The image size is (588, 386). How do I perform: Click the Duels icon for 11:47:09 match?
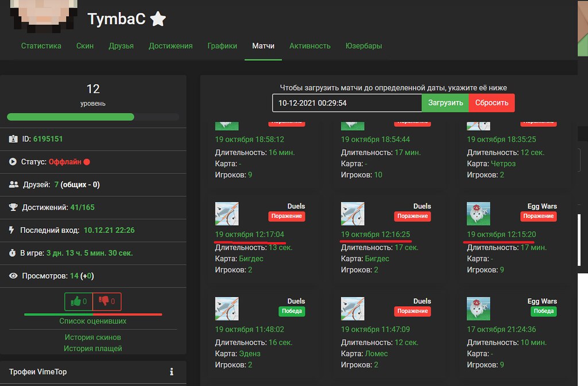tap(353, 308)
